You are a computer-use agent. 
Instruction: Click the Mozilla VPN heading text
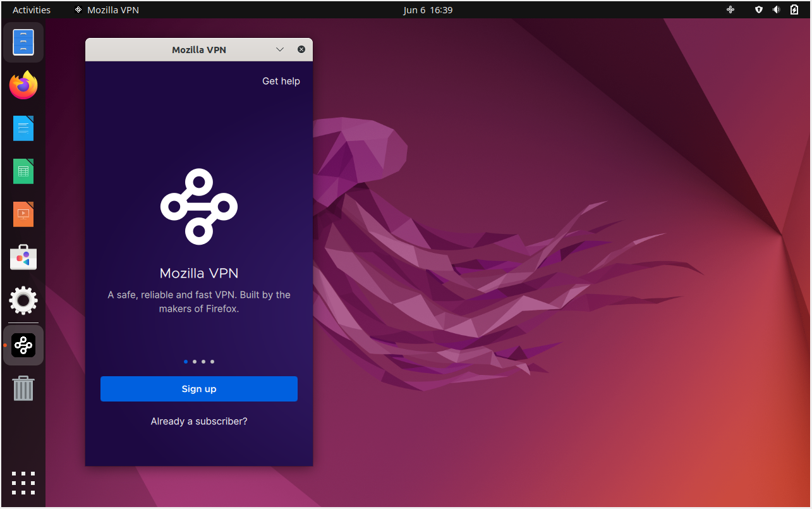coord(199,273)
